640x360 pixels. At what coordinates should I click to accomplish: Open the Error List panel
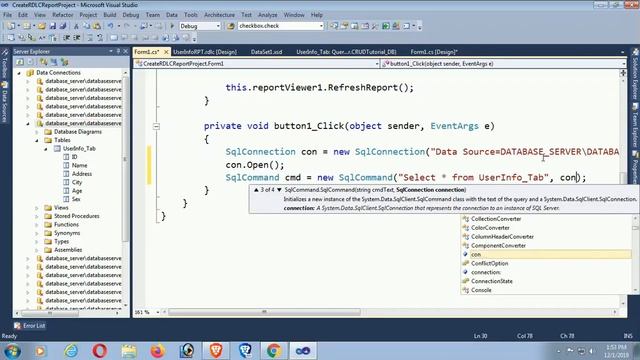click(30, 326)
